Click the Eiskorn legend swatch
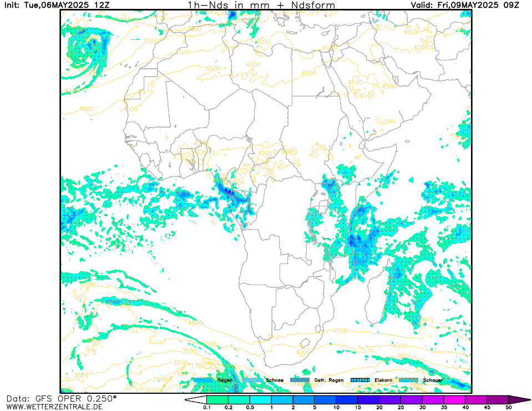Screen dimensions: 532x411 [360, 380]
